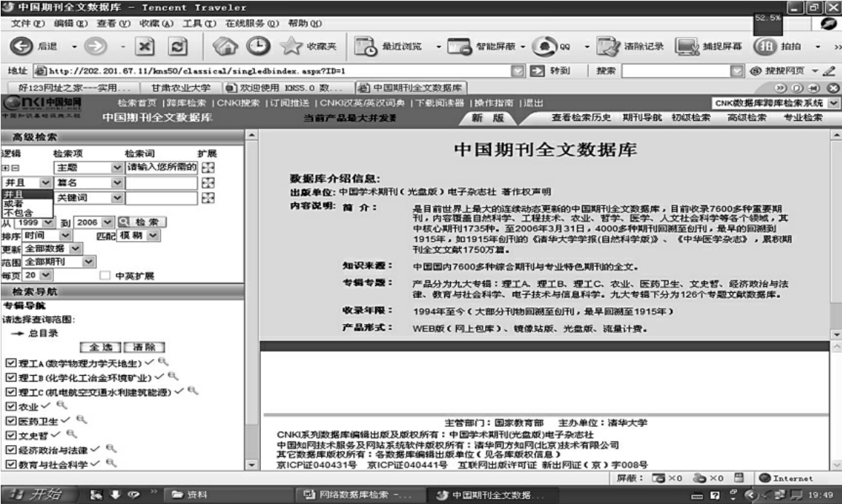The height and width of the screenshot is (504, 842).
Task: Uncheck the 理工A(数学物理力学天地生) checkbox
Action: [11, 363]
